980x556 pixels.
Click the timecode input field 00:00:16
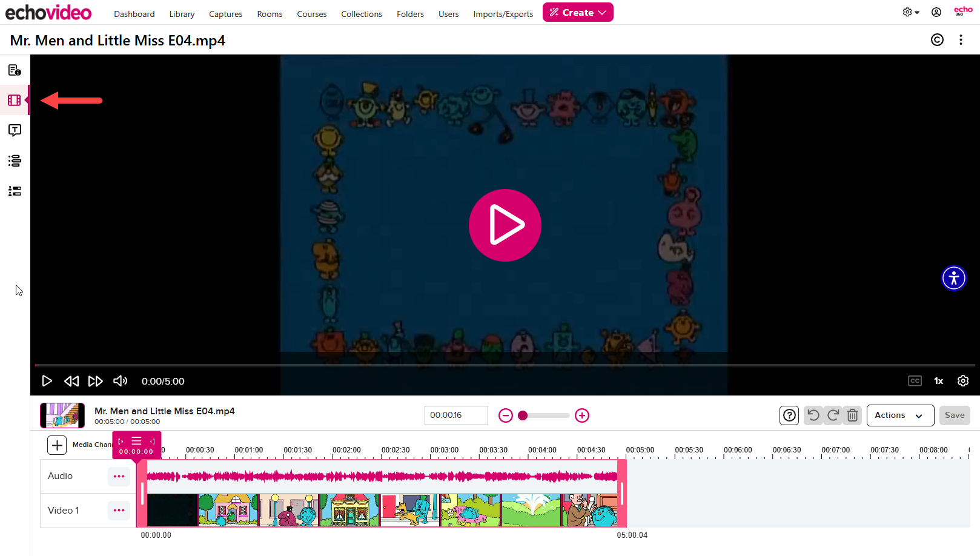click(456, 415)
